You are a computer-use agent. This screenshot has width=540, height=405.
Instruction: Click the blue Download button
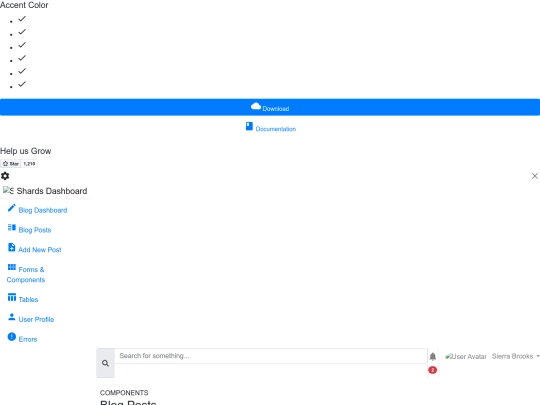(x=270, y=107)
